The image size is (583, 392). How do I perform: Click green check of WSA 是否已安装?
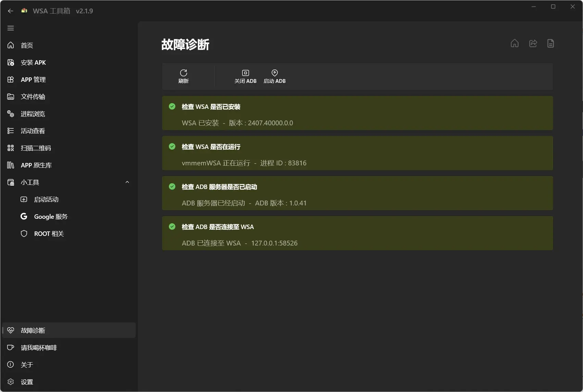(x=172, y=106)
